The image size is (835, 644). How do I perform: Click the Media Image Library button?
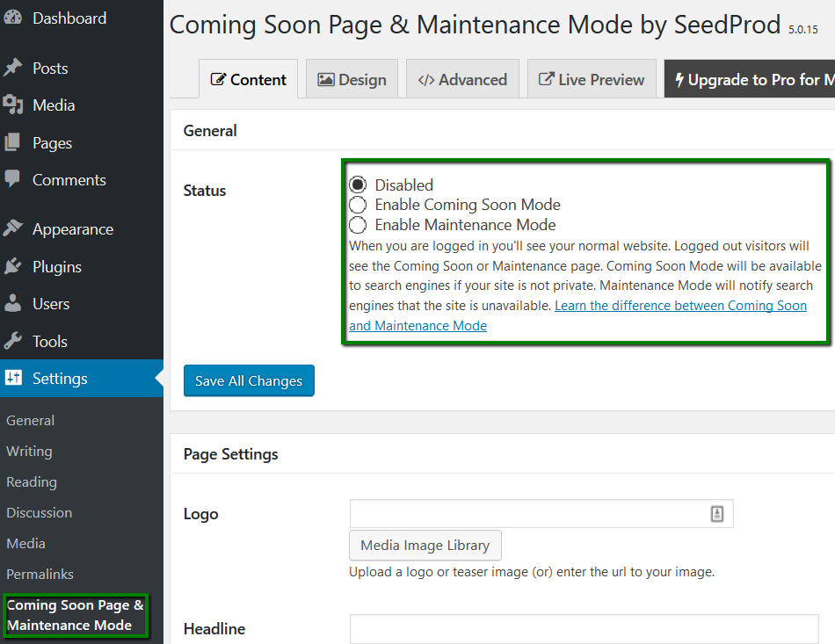point(425,545)
